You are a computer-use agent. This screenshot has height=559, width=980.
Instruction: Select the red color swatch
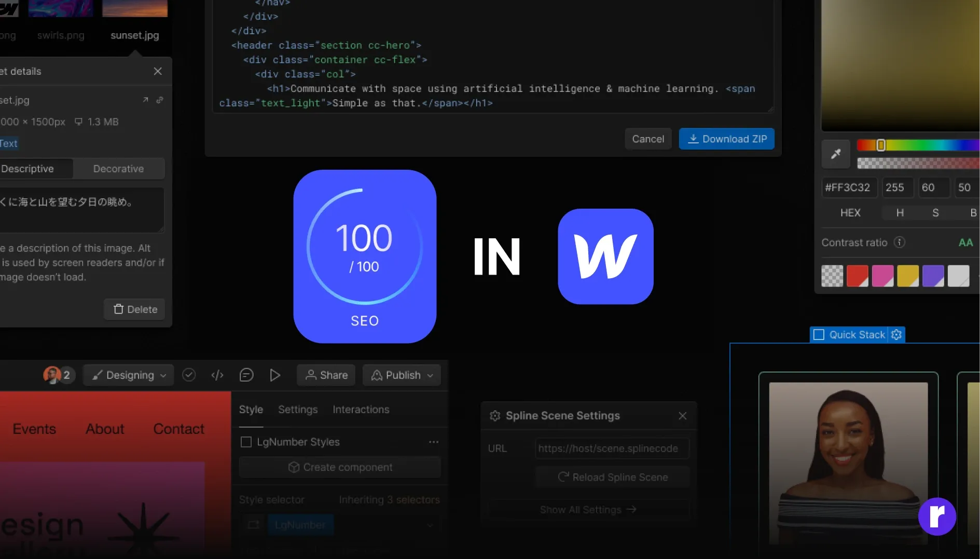[x=858, y=276]
